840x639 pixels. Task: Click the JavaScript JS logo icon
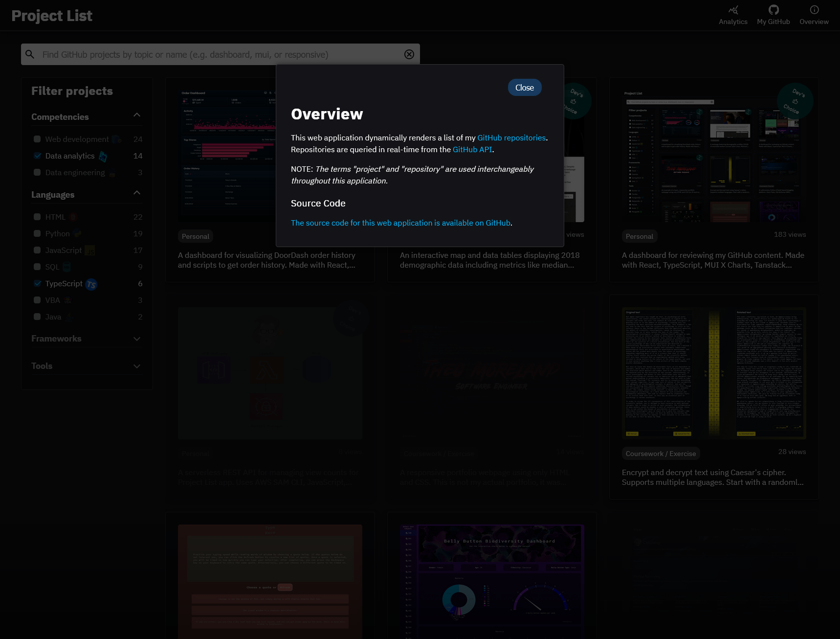pos(90,251)
